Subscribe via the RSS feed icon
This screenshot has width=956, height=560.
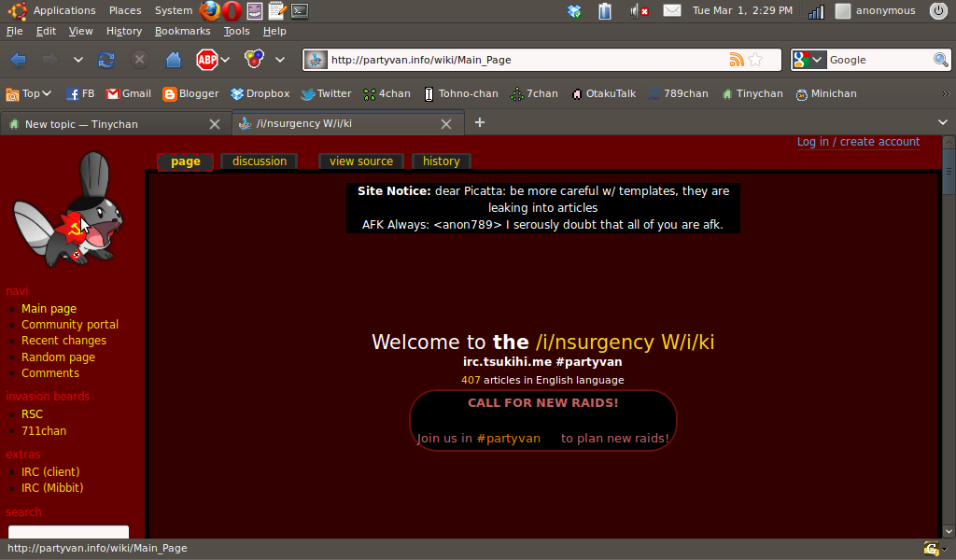click(x=738, y=59)
